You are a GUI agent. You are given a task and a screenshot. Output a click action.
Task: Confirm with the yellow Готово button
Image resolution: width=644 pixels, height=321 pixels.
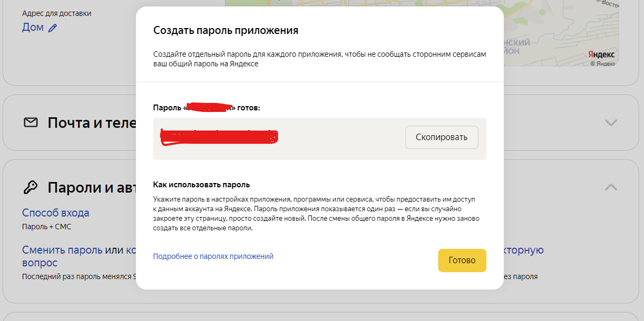[x=462, y=261]
